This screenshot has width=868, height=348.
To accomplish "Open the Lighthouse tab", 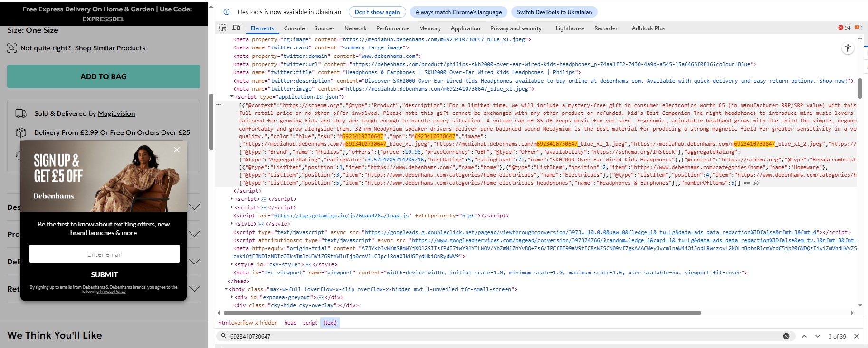I will tap(570, 28).
